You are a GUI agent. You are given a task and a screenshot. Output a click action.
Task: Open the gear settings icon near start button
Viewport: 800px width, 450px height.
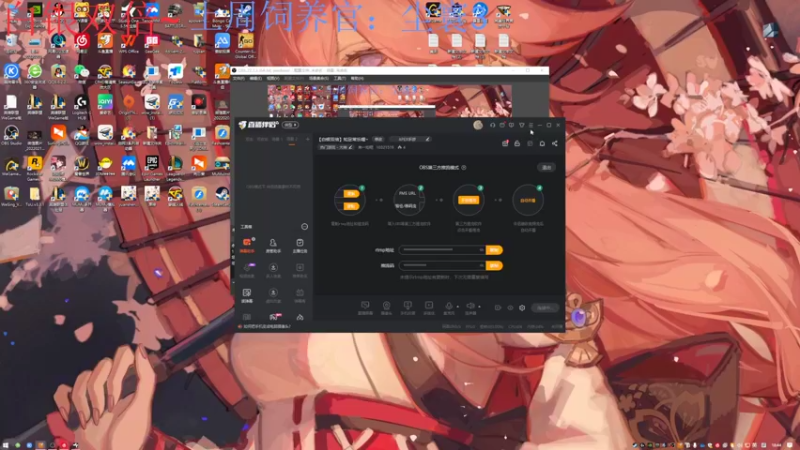(x=522, y=308)
